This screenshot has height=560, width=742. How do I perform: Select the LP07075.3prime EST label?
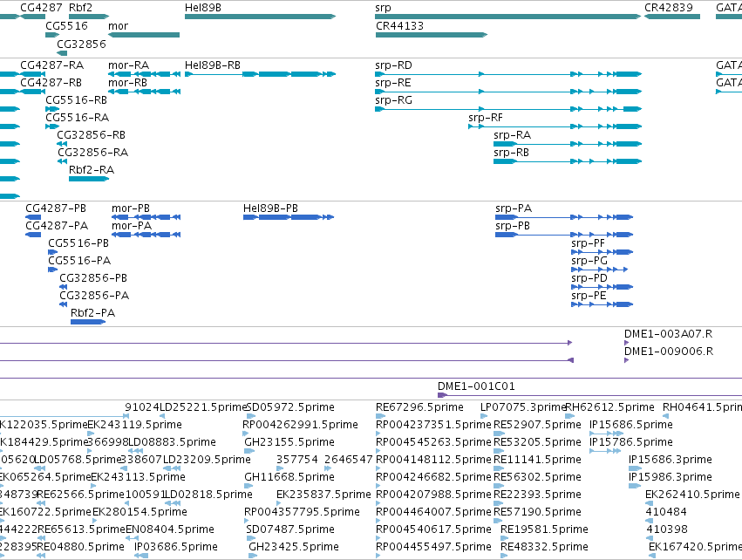(523, 407)
